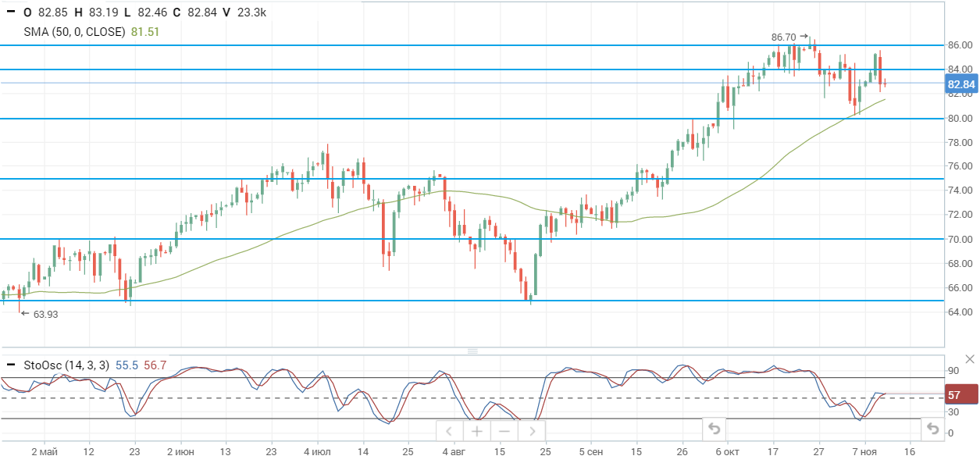Click the StoOsc blue value 55.5
Viewport: 980px width, 463px height.
point(127,365)
